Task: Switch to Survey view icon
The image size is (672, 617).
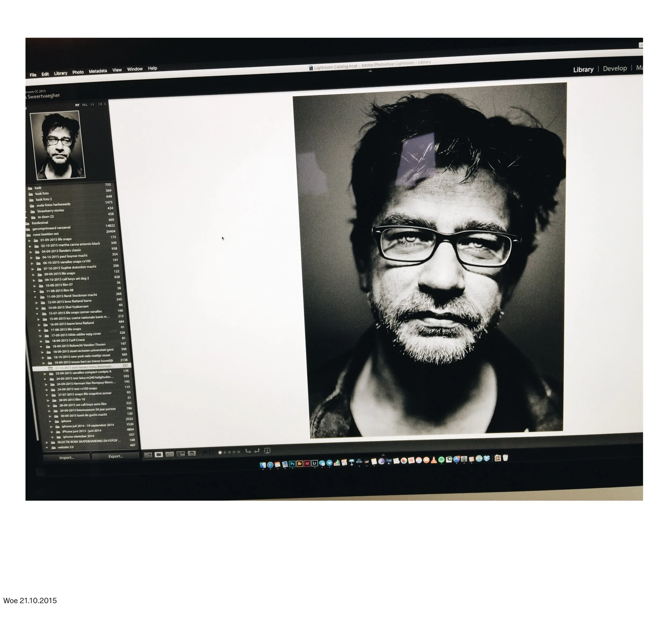Action: coord(181,454)
